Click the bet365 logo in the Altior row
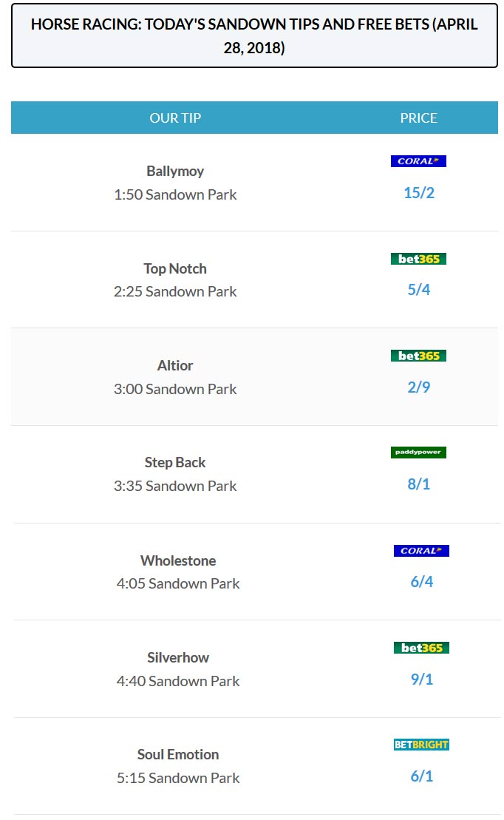The image size is (504, 820). click(418, 356)
